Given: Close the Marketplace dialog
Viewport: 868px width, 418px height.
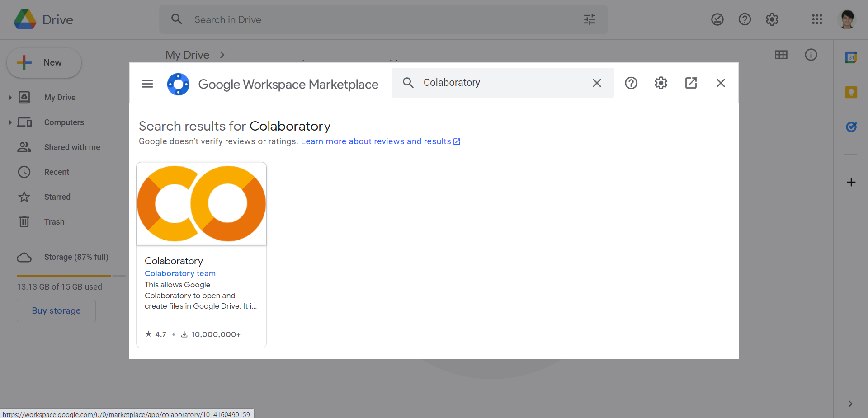Looking at the screenshot, I should tap(721, 83).
